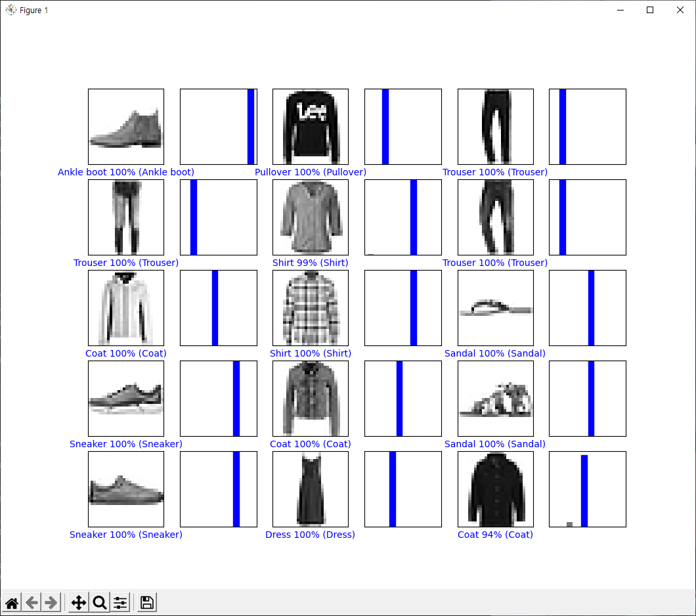Click the Dress image thumbnail
The height and width of the screenshot is (616, 696).
(x=311, y=489)
